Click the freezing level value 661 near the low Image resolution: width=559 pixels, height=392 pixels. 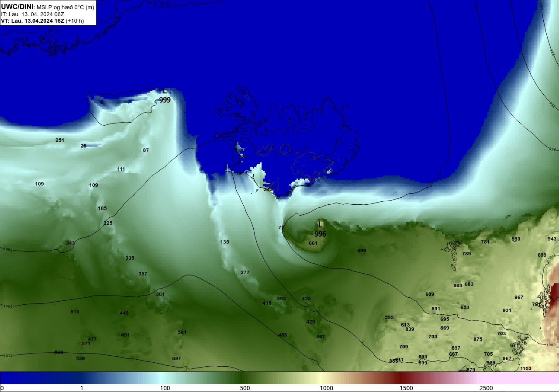click(x=313, y=243)
